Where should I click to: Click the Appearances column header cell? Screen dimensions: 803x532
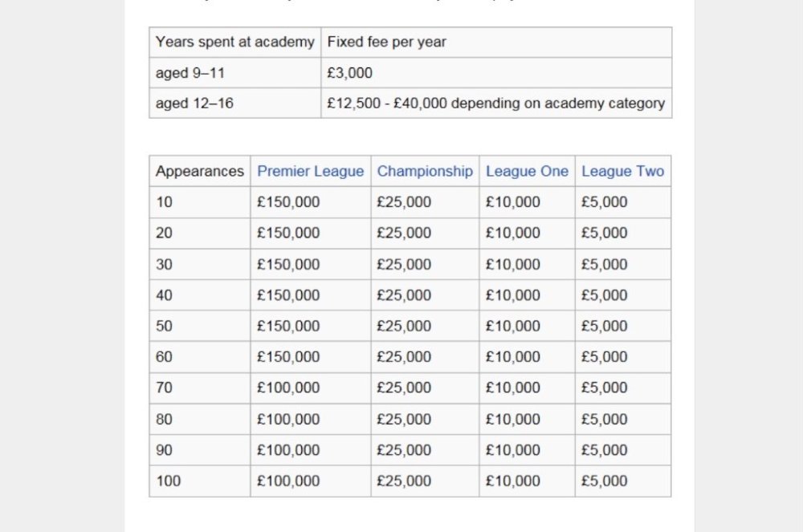point(200,171)
